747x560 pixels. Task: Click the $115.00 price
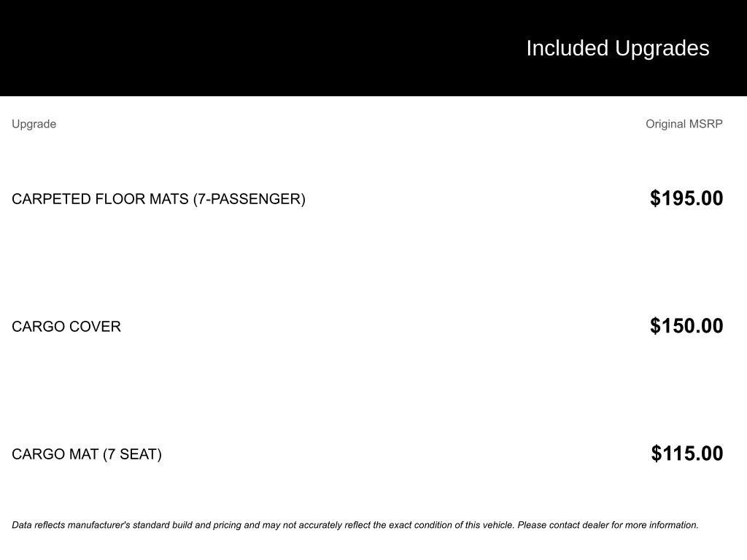pos(686,454)
